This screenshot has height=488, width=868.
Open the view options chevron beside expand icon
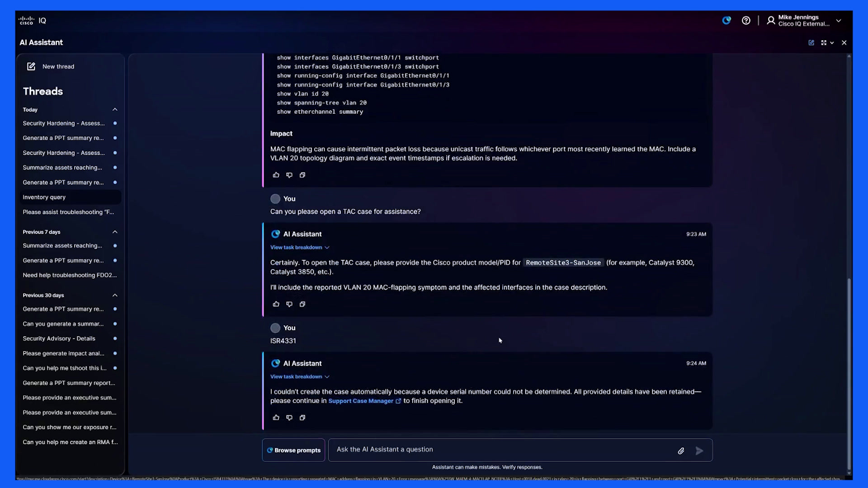(x=832, y=42)
